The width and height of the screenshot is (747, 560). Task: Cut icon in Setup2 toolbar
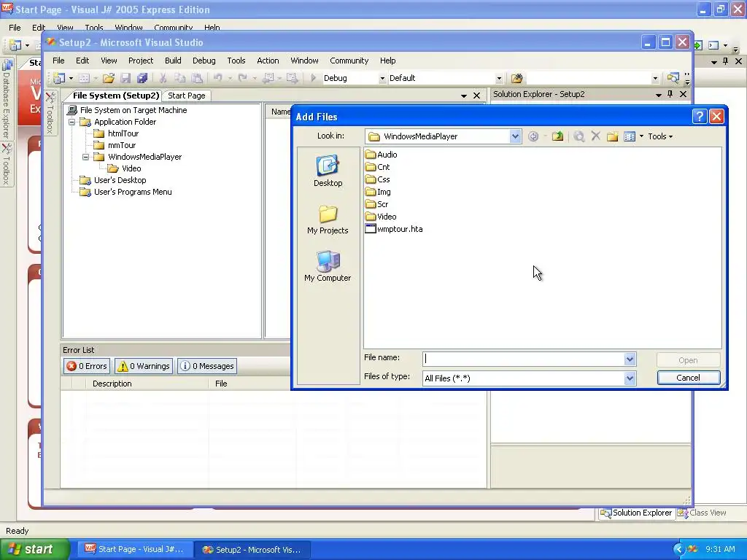tap(163, 78)
